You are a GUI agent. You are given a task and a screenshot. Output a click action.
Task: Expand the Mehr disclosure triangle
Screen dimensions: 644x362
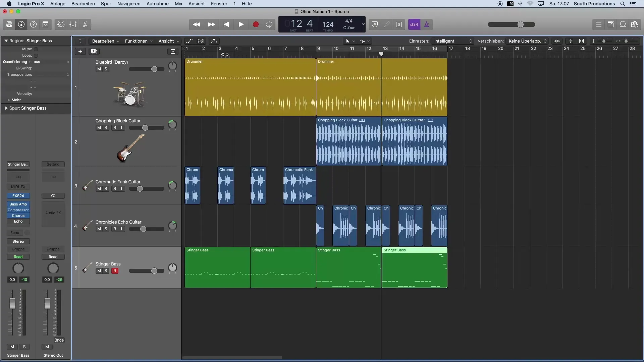coord(9,100)
